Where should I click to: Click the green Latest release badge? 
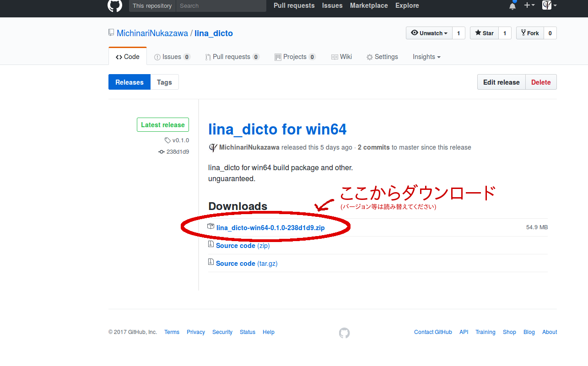(x=163, y=125)
